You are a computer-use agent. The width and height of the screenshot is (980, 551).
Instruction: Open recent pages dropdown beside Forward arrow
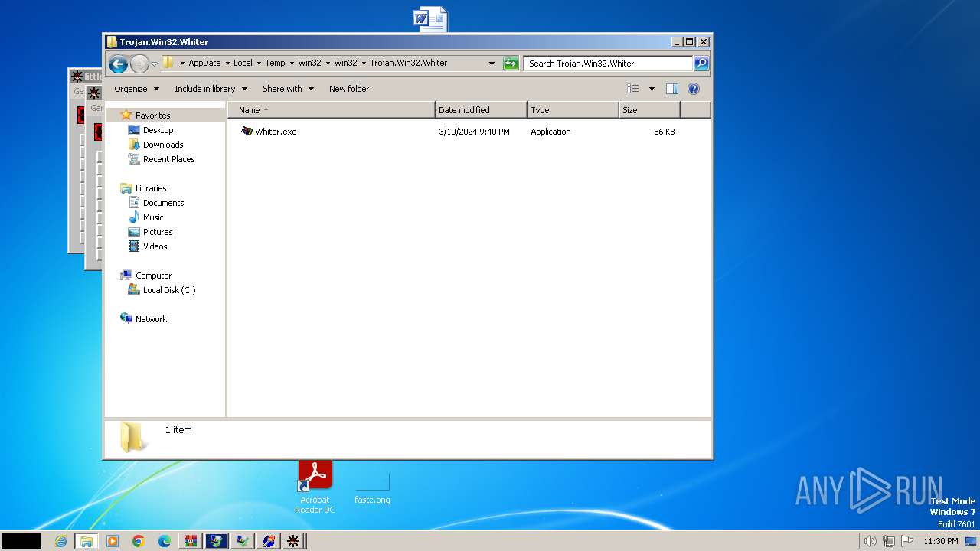pyautogui.click(x=154, y=64)
